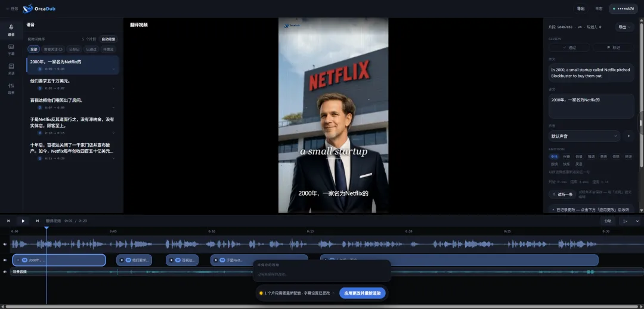Choose the 厌恶 emotion chip
644x309 pixels.
click(578, 164)
